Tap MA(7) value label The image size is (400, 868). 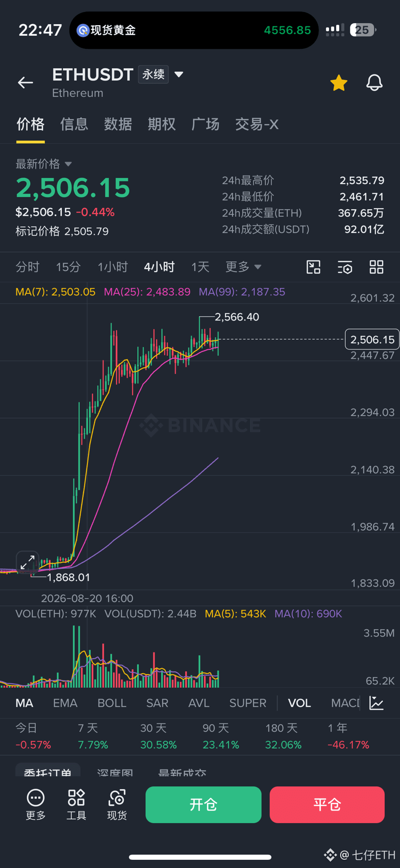56,292
